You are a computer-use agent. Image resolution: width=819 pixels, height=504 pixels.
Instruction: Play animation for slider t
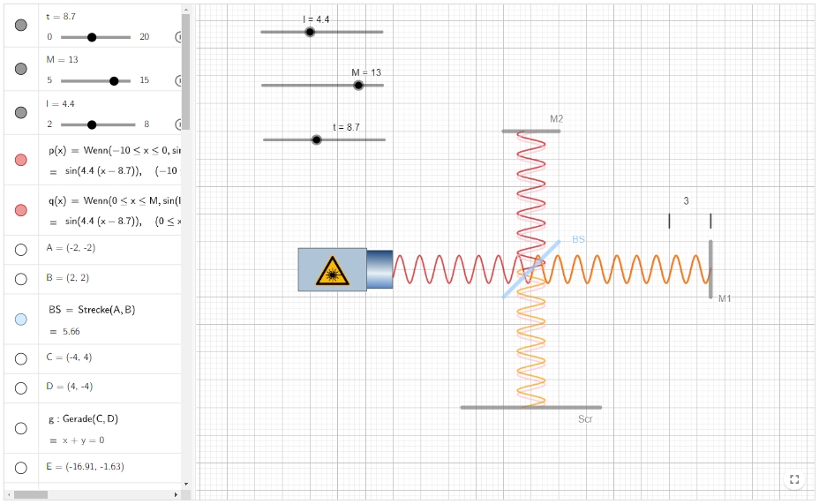coord(178,36)
